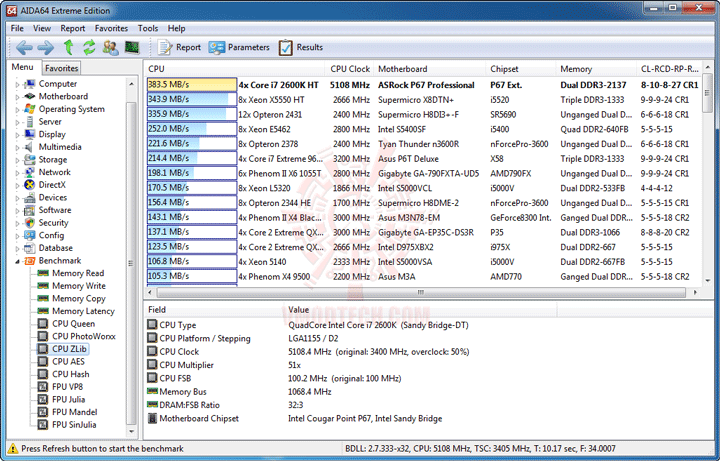The image size is (720, 461).
Task: Click the Motherboard Chipset field row
Action: click(427, 418)
